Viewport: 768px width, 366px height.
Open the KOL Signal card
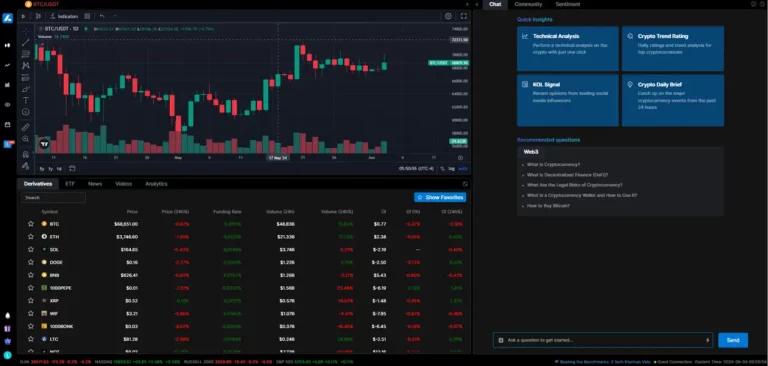point(568,100)
